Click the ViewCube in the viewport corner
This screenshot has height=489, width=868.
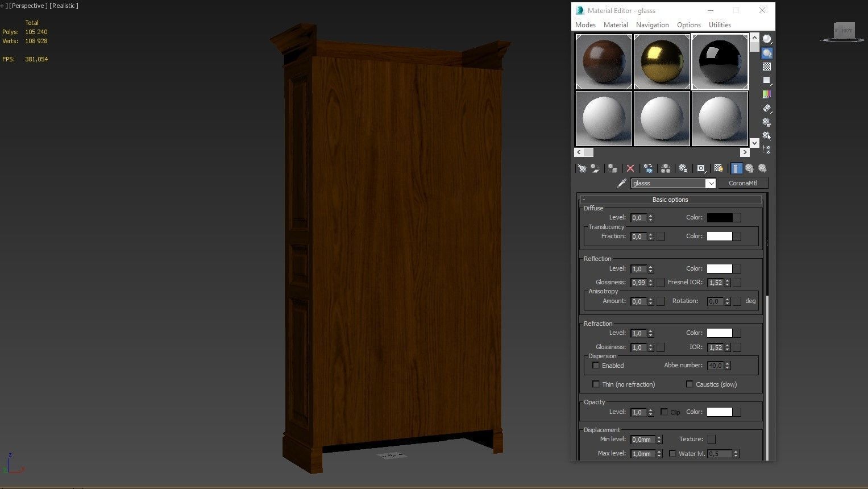click(x=844, y=32)
